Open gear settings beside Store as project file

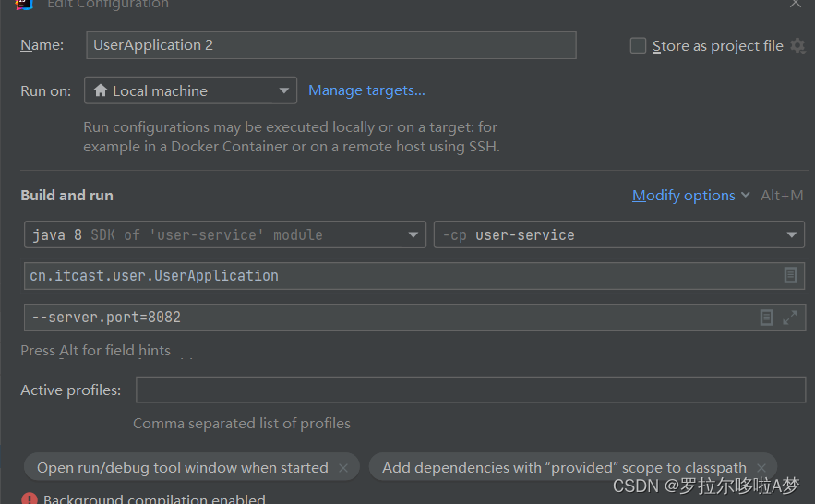(797, 46)
